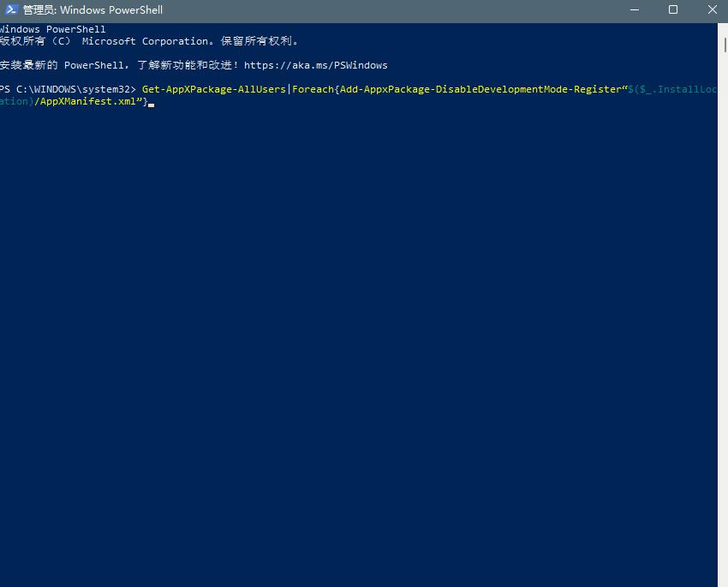Click the Add-AppxPackage-DisableDevelopmentMode-Register text
This screenshot has height=587, width=728.
click(x=479, y=89)
